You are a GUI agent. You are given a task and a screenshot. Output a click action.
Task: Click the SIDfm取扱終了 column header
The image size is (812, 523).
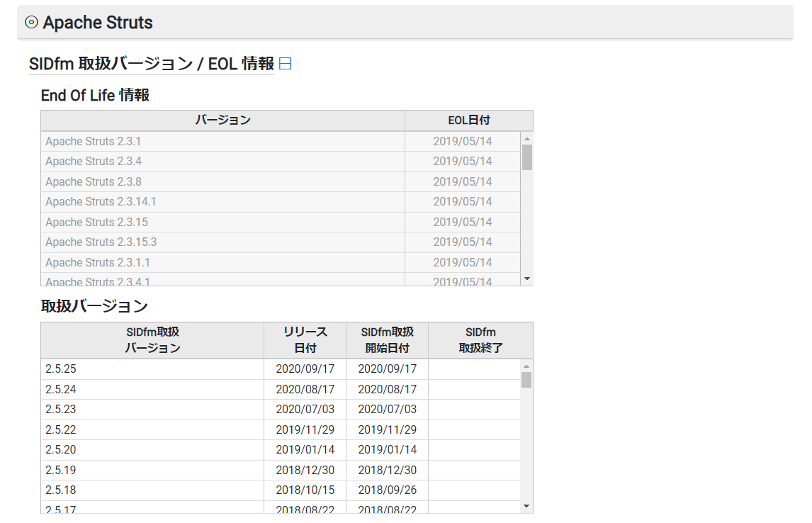click(x=480, y=340)
